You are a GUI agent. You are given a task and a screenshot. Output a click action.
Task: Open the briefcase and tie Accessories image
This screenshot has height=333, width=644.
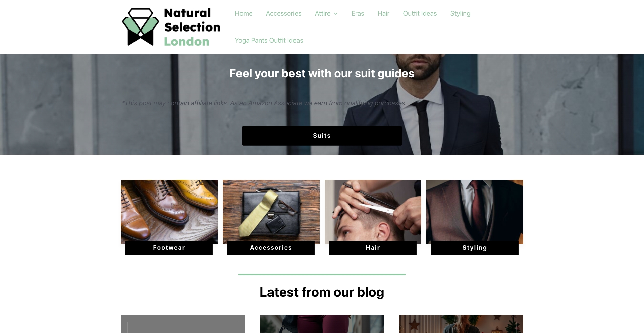(271, 210)
